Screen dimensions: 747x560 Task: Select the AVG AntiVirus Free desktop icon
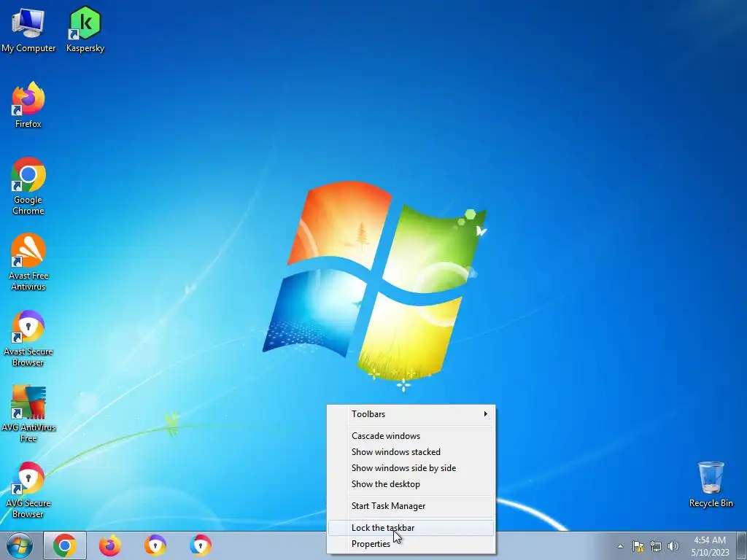(28, 414)
